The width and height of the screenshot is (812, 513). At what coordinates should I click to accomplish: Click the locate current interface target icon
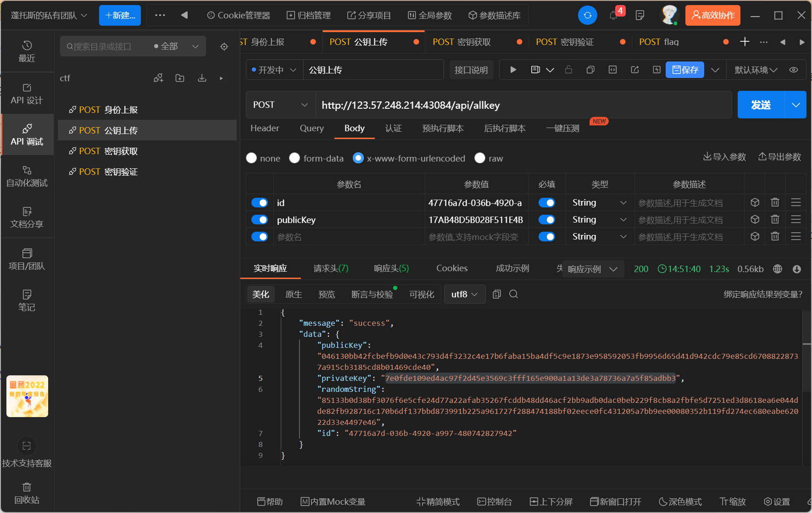[224, 46]
